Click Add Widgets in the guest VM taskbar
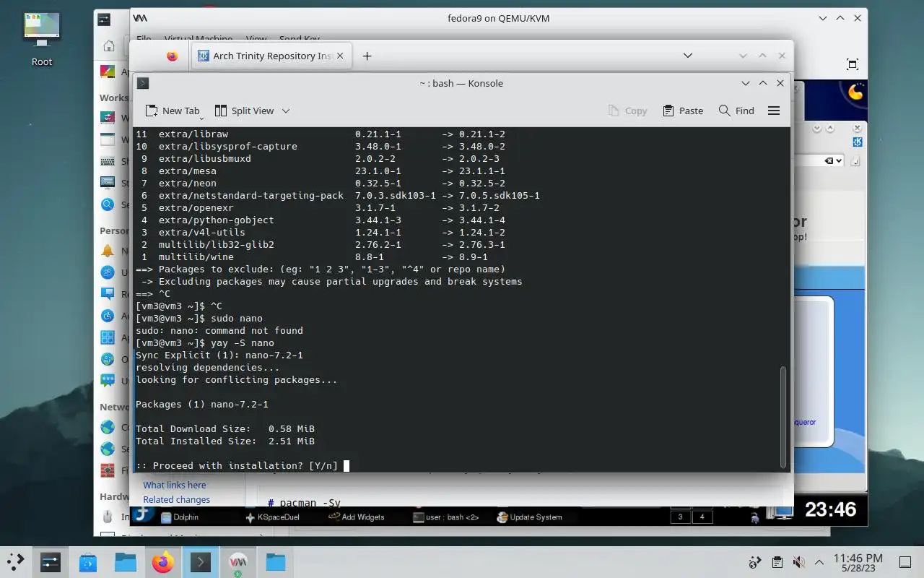 click(357, 517)
